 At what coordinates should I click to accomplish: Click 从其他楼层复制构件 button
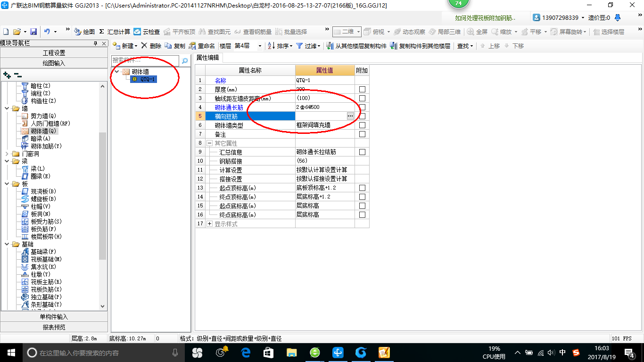tap(356, 46)
